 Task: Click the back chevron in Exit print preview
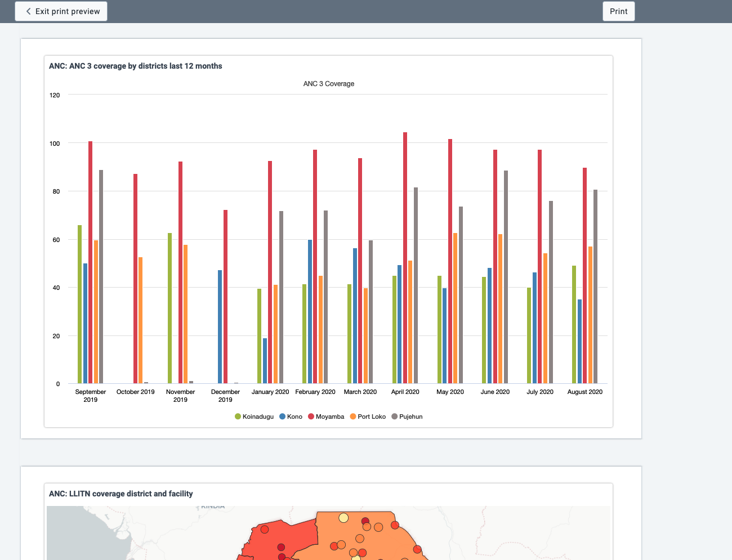[28, 11]
